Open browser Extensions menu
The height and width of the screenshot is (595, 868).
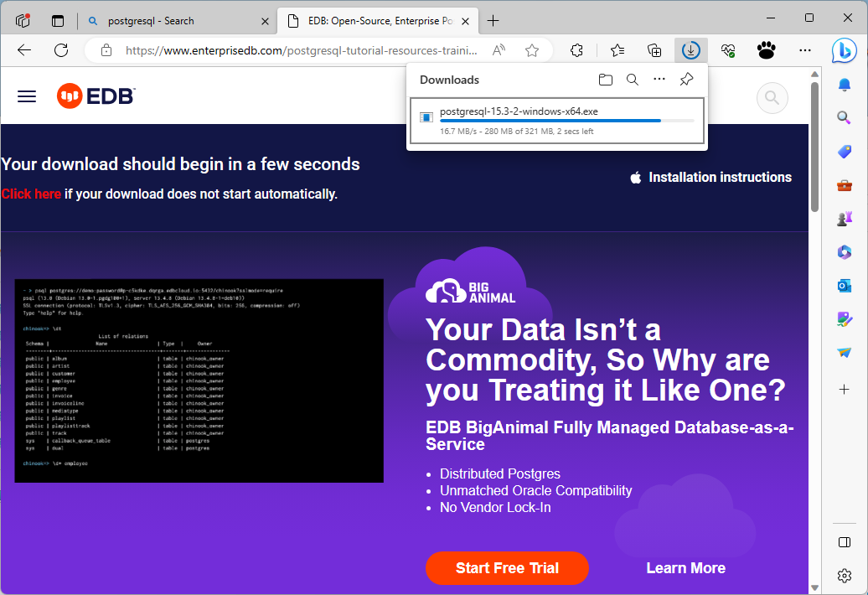[x=576, y=50]
